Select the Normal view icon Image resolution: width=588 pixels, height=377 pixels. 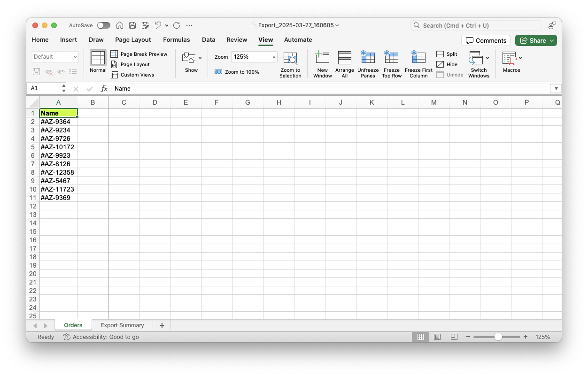tap(98, 58)
